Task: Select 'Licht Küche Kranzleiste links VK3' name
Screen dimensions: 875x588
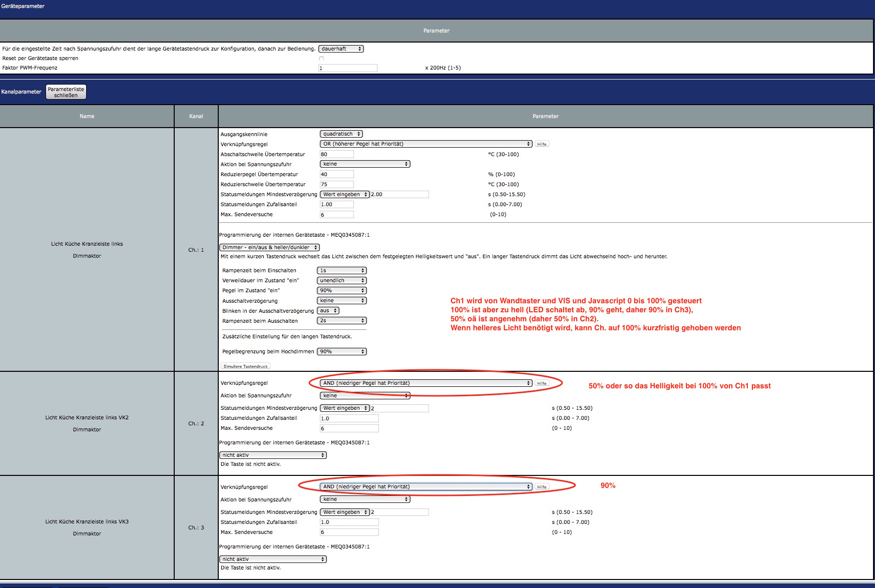Action: [87, 521]
